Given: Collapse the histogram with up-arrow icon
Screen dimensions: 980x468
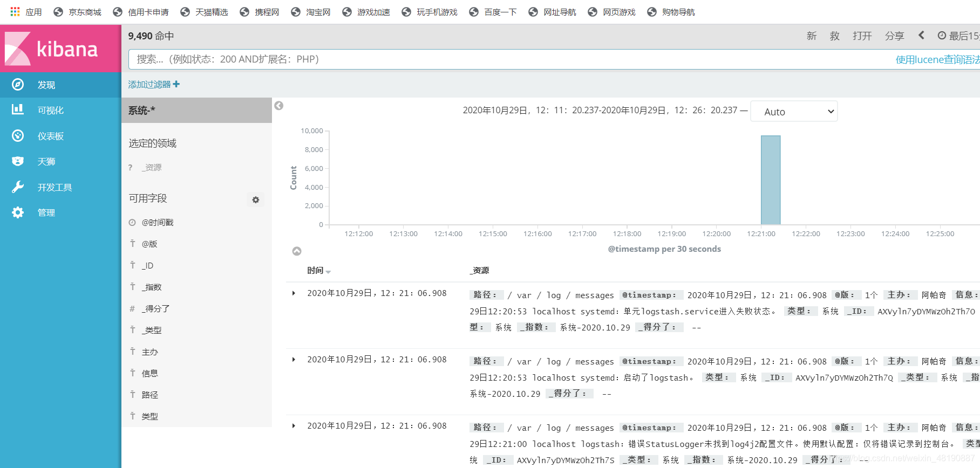Looking at the screenshot, I should 297,251.
